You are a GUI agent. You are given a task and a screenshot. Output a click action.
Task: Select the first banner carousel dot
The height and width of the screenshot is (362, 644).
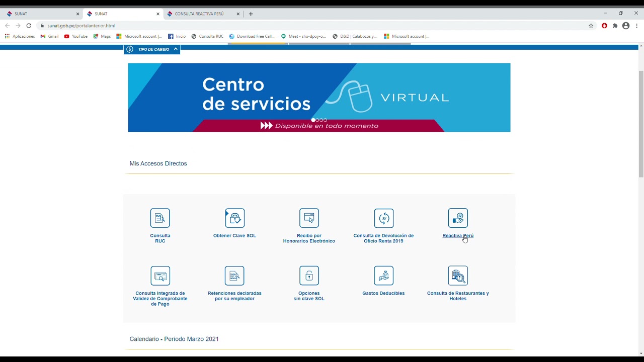(313, 120)
